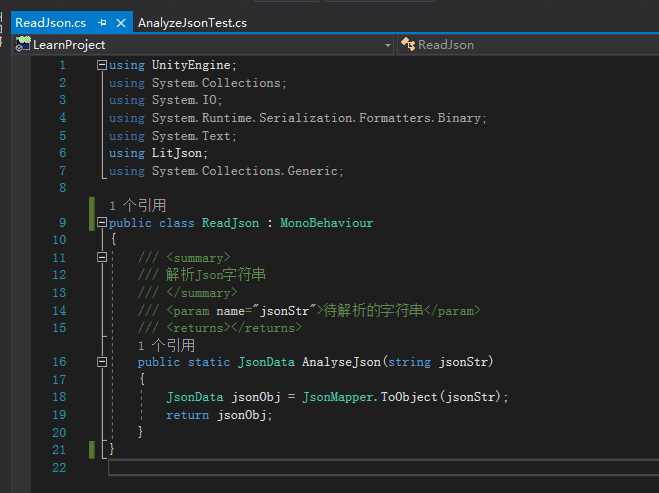Click the AnalyseJson method name

click(x=341, y=362)
